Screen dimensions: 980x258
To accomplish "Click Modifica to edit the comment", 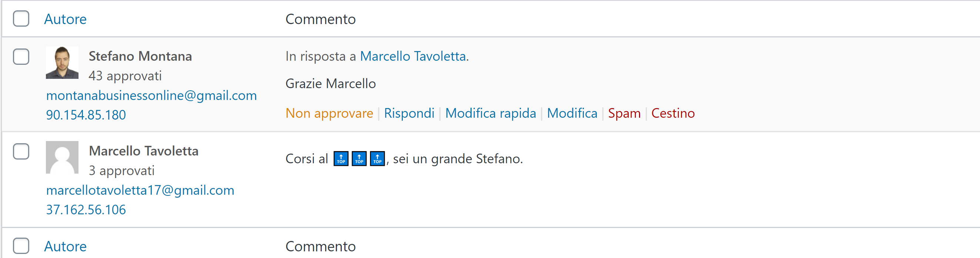I will [x=572, y=113].
